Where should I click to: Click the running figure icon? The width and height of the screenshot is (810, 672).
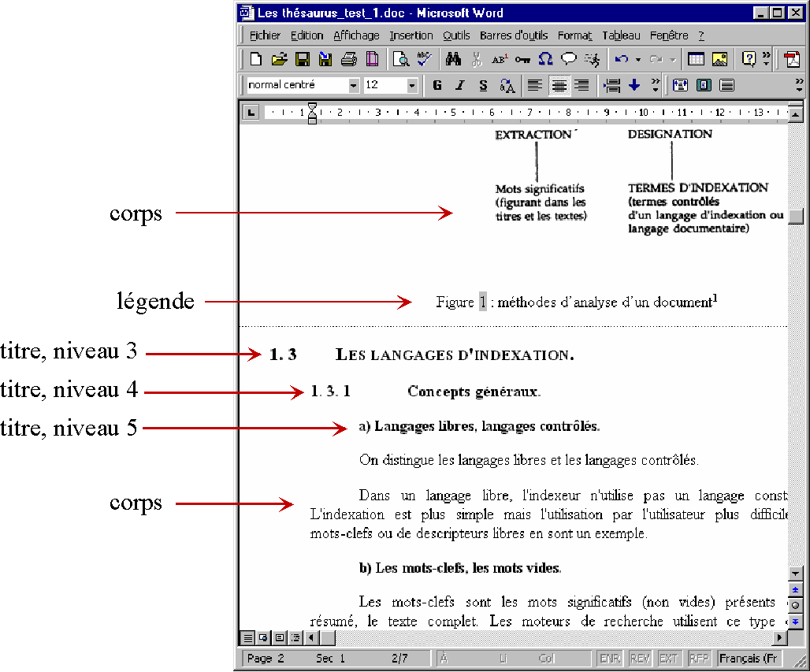coord(592,59)
